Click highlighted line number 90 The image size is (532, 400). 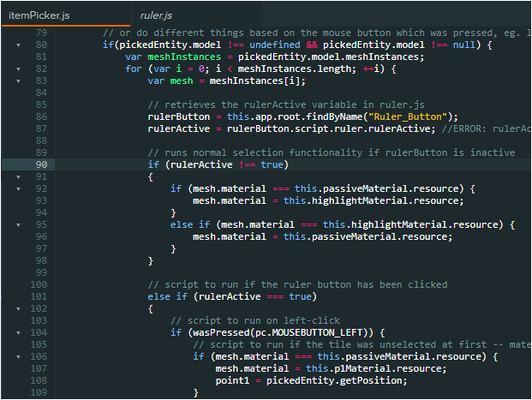41,164
